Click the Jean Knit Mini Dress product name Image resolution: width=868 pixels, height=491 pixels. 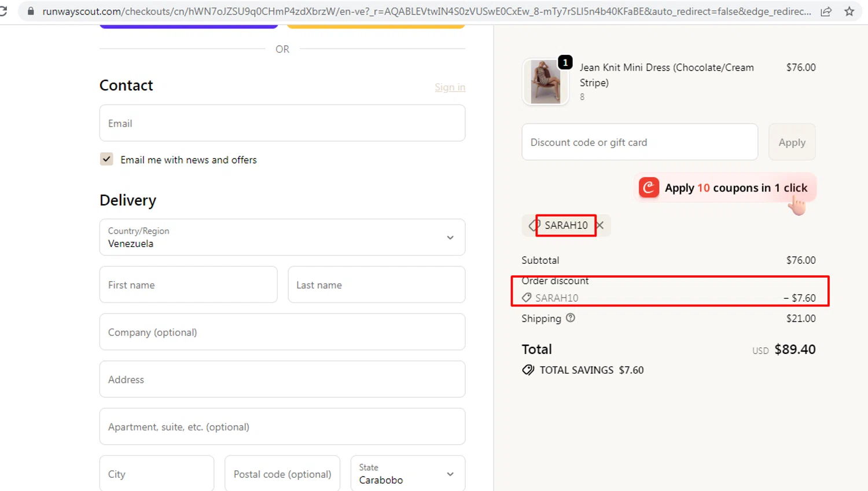[667, 75]
